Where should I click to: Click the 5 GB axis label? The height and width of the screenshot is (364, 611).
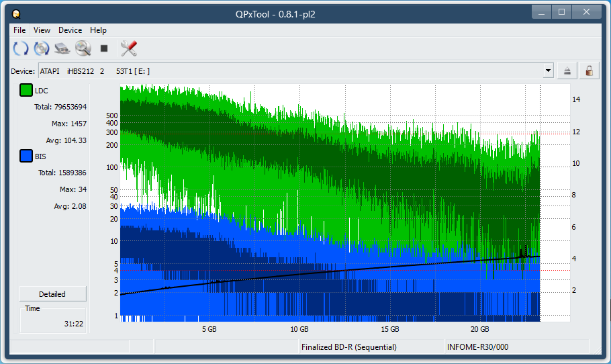click(x=209, y=329)
